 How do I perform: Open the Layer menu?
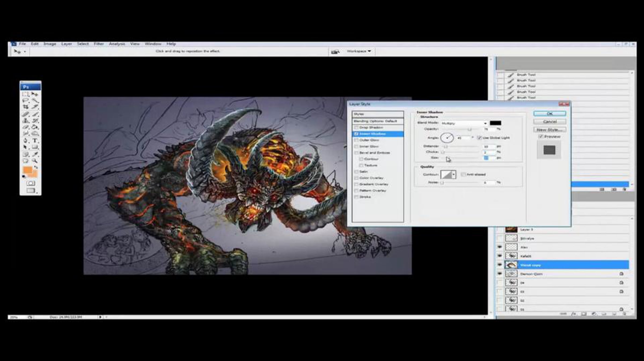pyautogui.click(x=67, y=44)
